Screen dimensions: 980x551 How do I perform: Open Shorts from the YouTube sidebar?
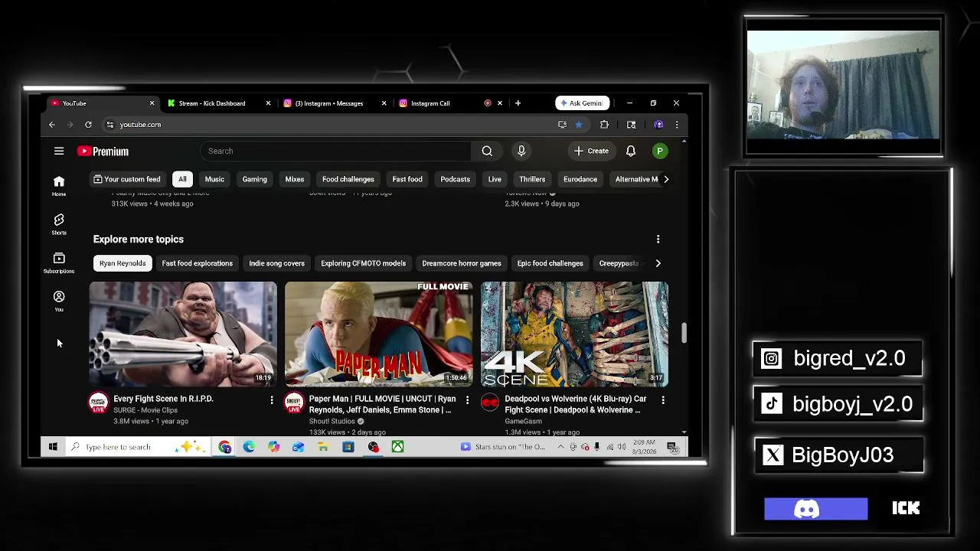[59, 224]
